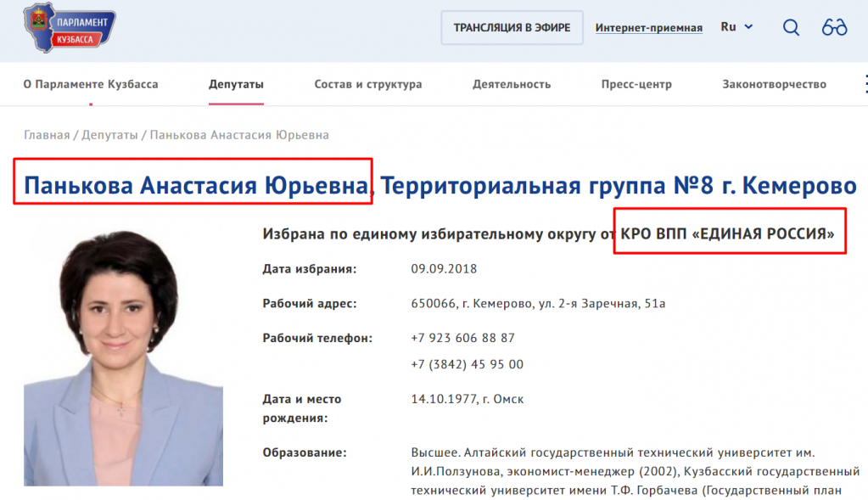Click the heading Панькова Анастасия Юрьевна
This screenshot has width=868, height=500.
(196, 186)
